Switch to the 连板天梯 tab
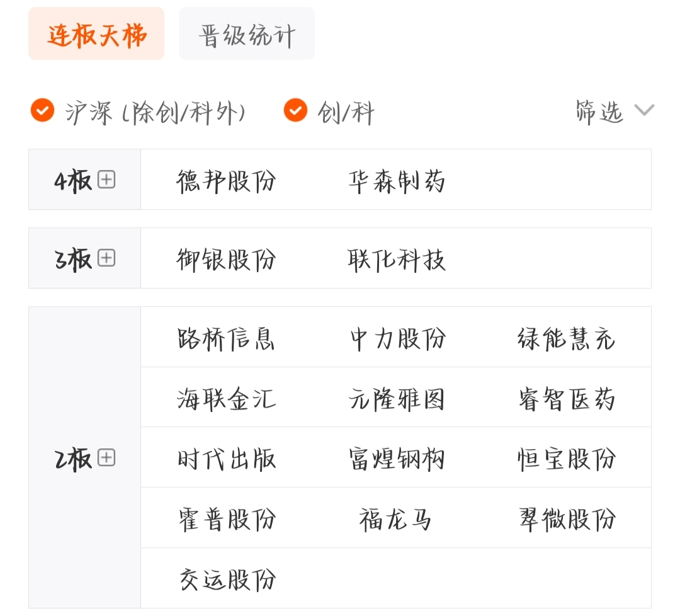The image size is (680, 616). [x=96, y=34]
